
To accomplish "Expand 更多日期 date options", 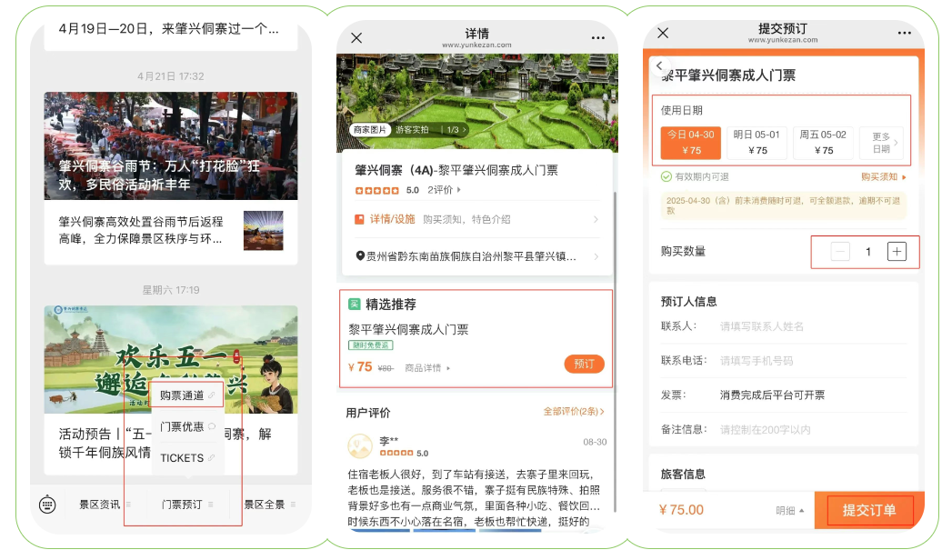I will point(882,143).
